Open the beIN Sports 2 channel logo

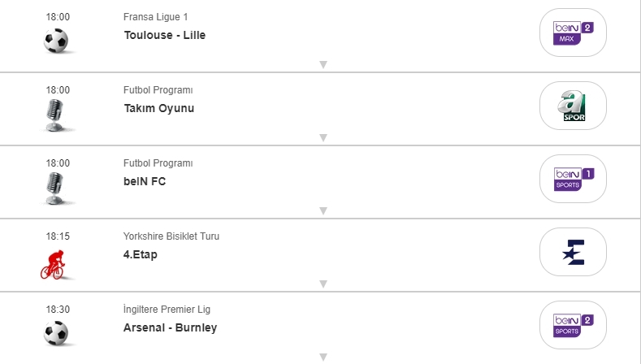pos(573,325)
